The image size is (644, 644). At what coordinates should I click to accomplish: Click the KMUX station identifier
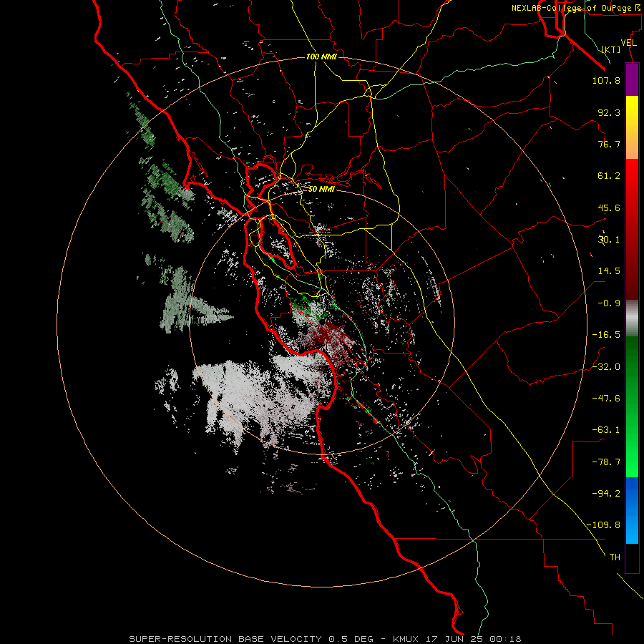click(x=406, y=639)
